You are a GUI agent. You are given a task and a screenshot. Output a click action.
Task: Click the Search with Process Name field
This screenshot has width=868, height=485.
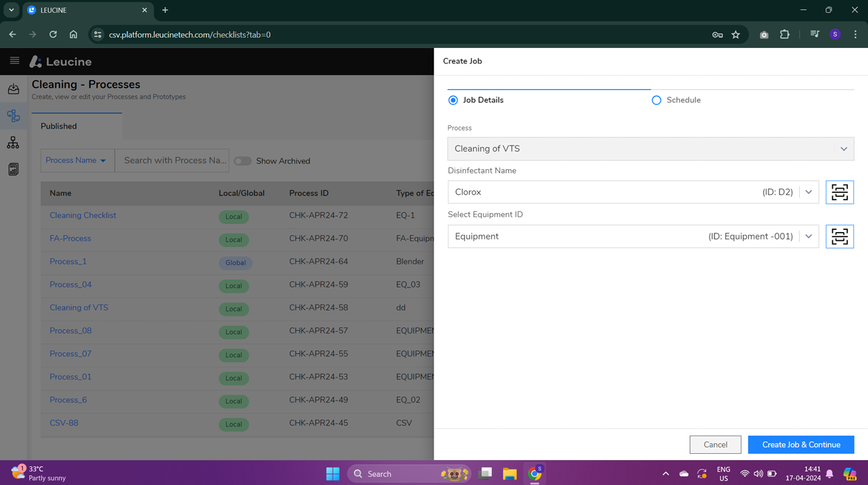(172, 160)
